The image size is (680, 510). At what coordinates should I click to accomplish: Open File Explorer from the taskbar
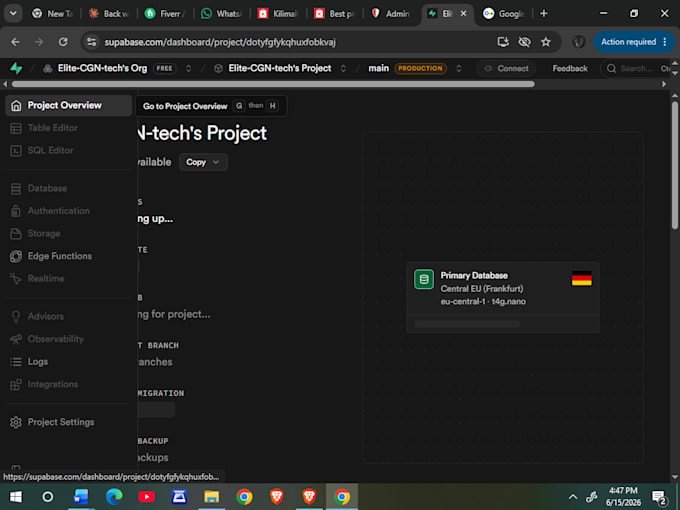pos(212,497)
